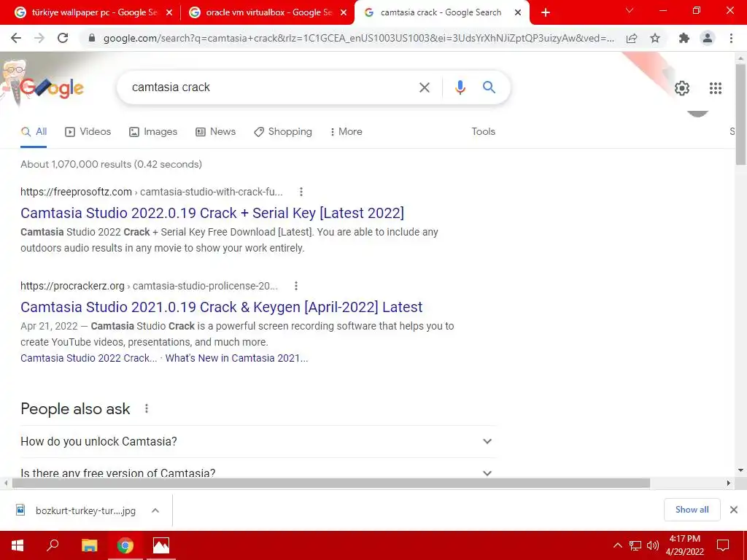Open People also ask options menu
Screen dimensions: 747x560
click(x=147, y=408)
